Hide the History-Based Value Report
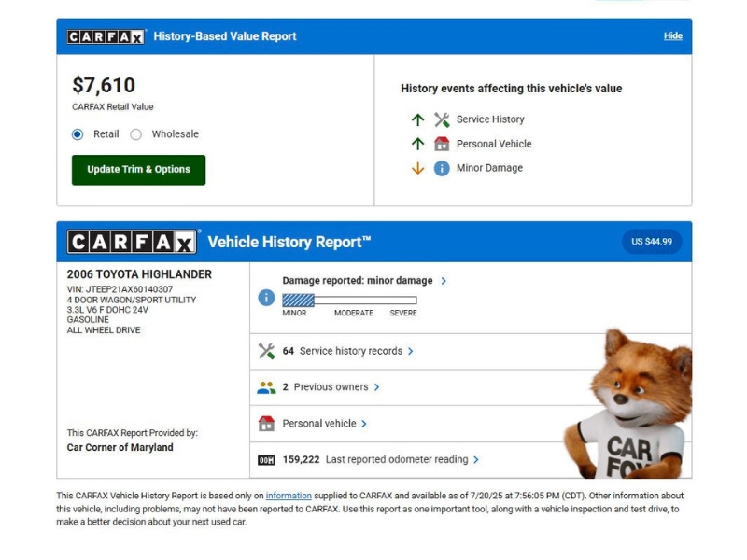The image size is (747, 560). point(672,36)
